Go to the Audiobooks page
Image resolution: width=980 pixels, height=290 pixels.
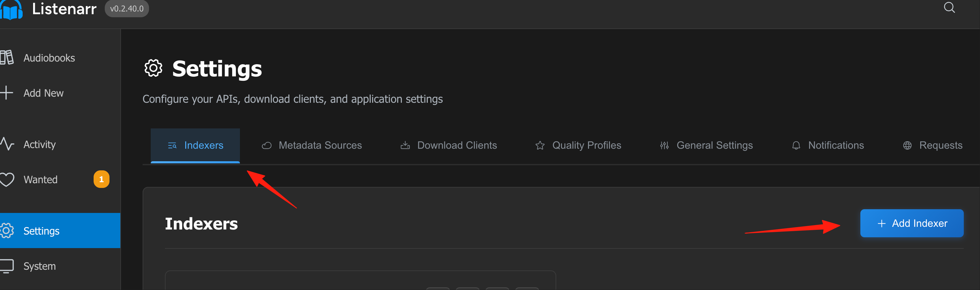click(x=49, y=58)
